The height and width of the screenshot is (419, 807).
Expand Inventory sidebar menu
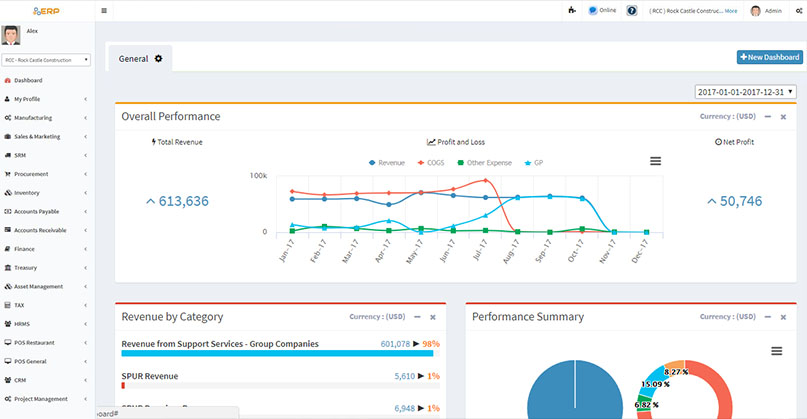[47, 193]
